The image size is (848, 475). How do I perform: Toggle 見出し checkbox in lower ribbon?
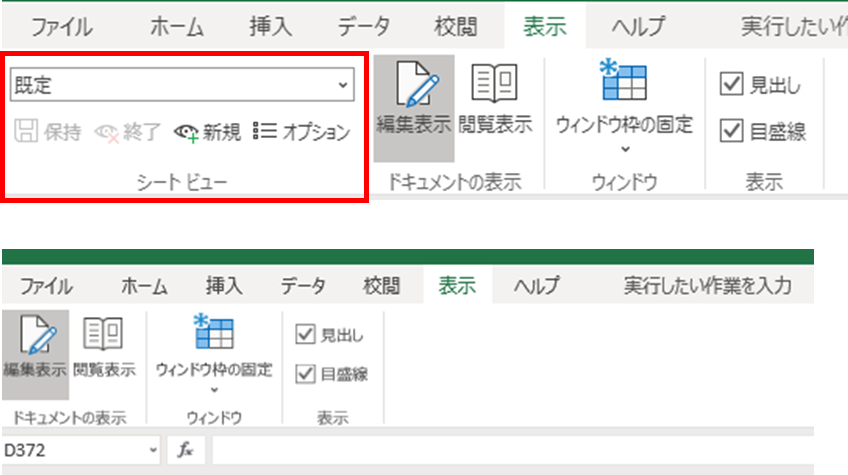point(306,334)
